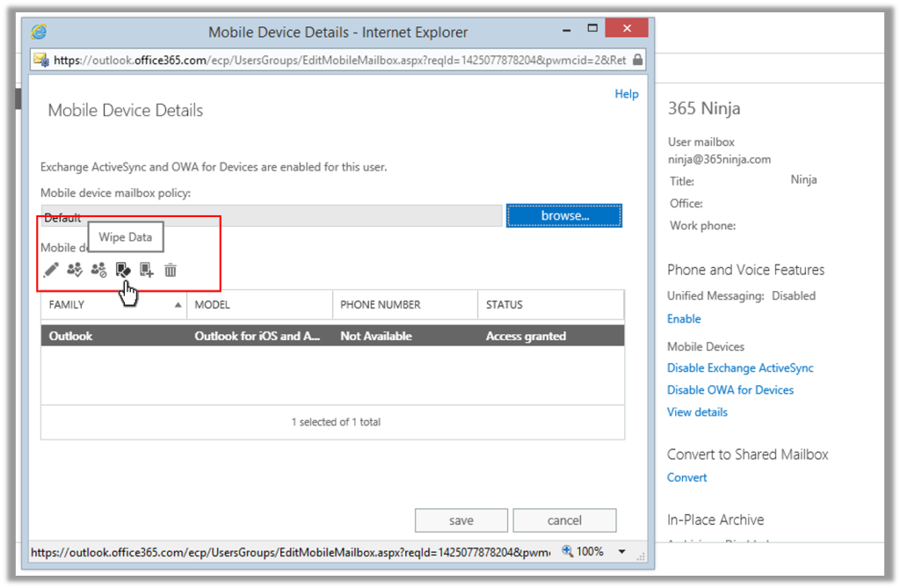Select the pencil Edit device icon
900x588 pixels.
(x=50, y=270)
